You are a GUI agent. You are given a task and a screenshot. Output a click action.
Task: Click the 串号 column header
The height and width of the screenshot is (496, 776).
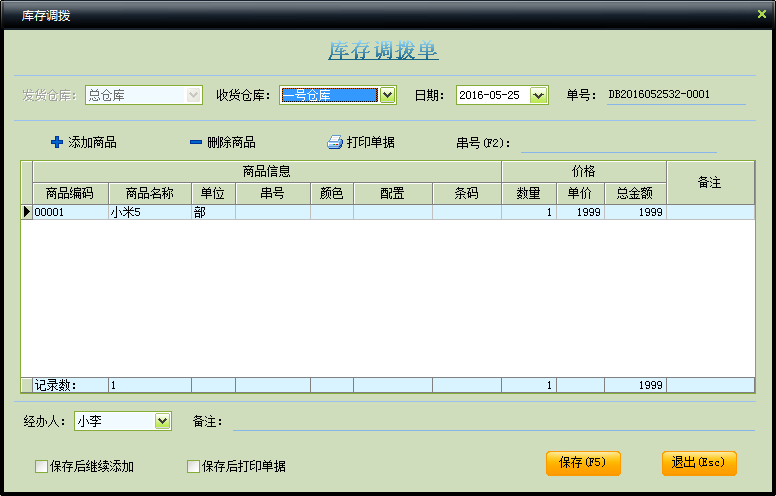pyautogui.click(x=273, y=193)
